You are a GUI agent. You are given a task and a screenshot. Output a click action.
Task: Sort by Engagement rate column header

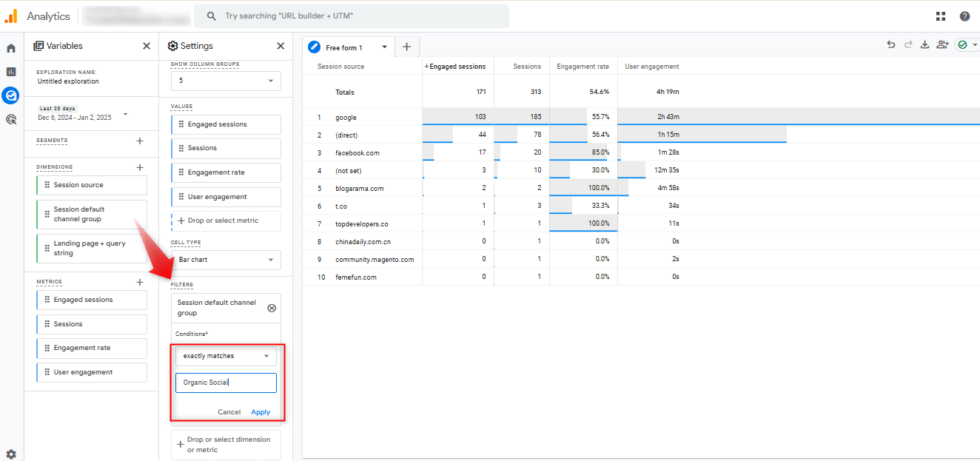tap(583, 66)
